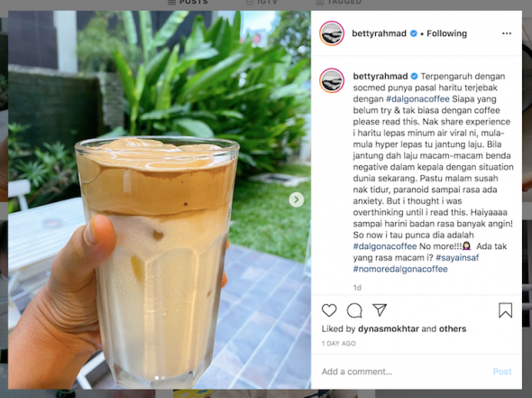Save the post using the bookmark icon
Screen dimensions: 532x398
505,310
